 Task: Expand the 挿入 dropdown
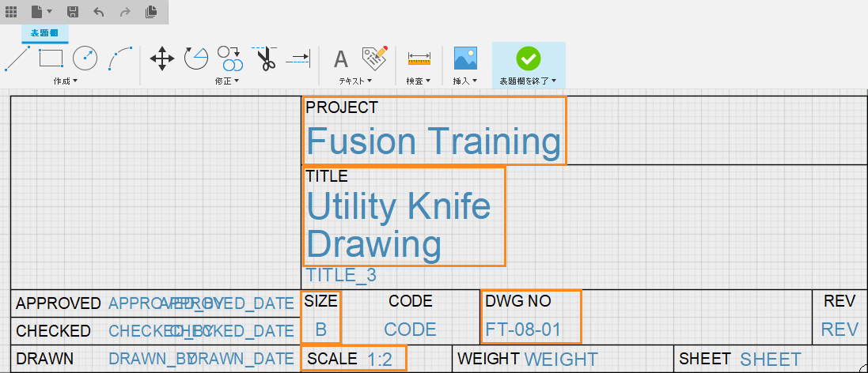click(465, 81)
